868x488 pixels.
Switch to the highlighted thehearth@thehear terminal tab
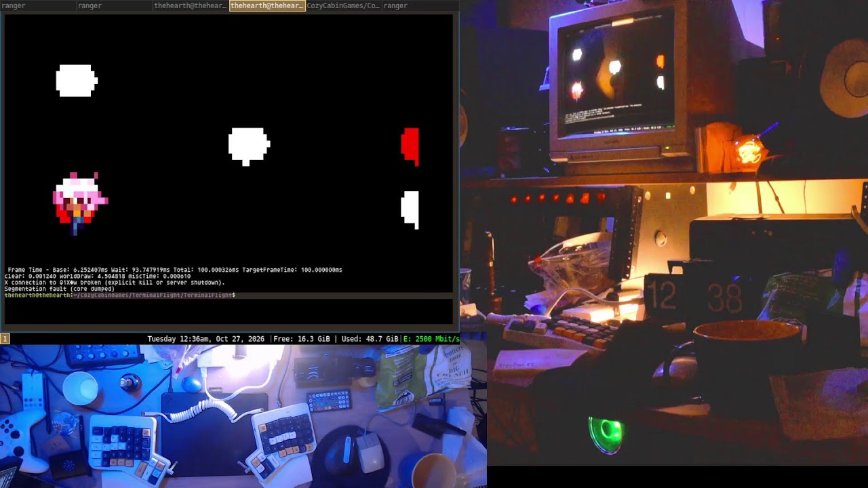(267, 5)
